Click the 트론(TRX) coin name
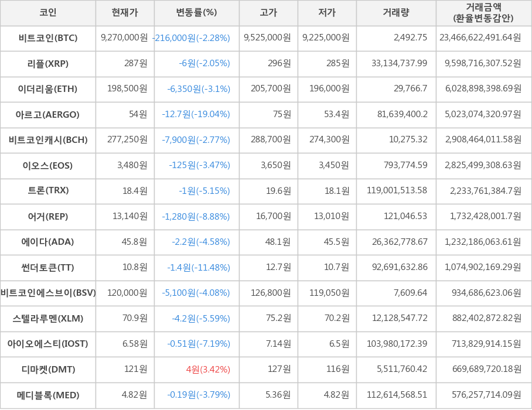532x410 pixels. (x=48, y=190)
